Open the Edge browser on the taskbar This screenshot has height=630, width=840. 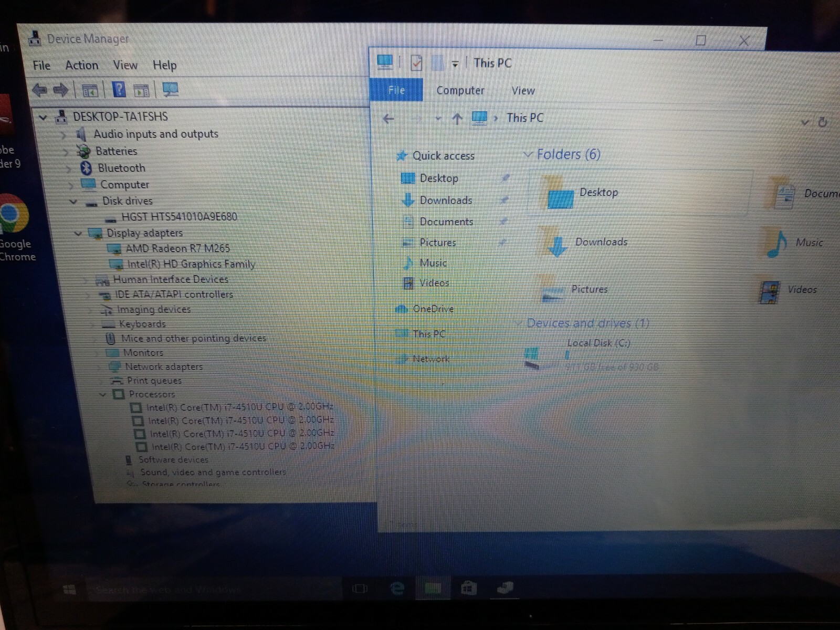click(x=398, y=589)
